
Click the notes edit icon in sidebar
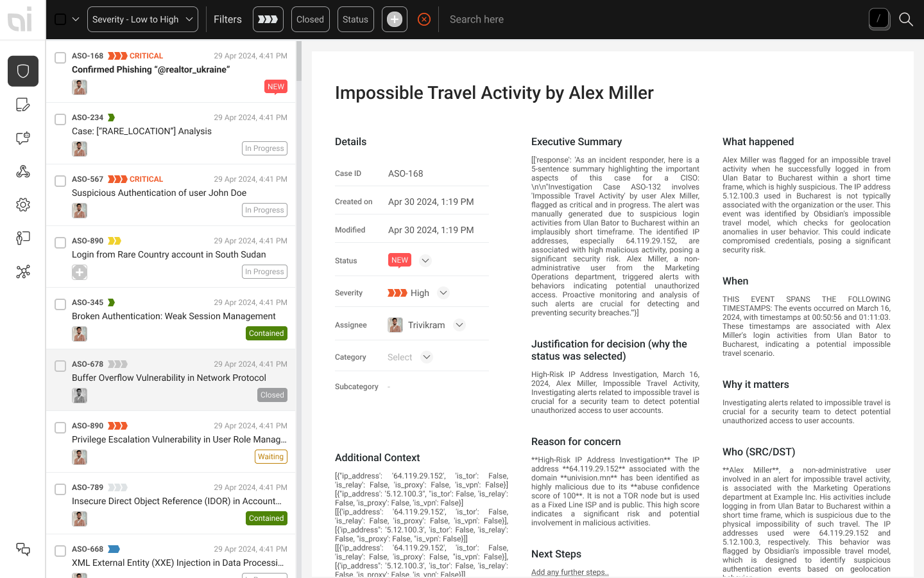[23, 105]
